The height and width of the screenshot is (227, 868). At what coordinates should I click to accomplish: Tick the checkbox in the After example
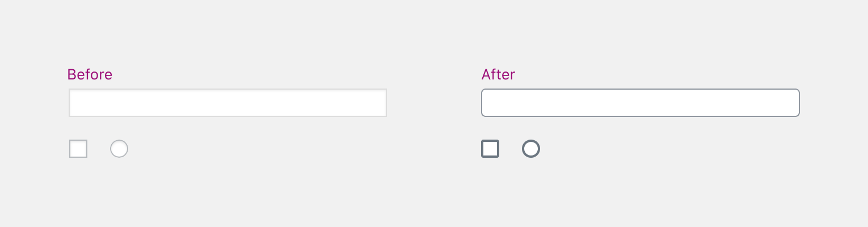[490, 149]
